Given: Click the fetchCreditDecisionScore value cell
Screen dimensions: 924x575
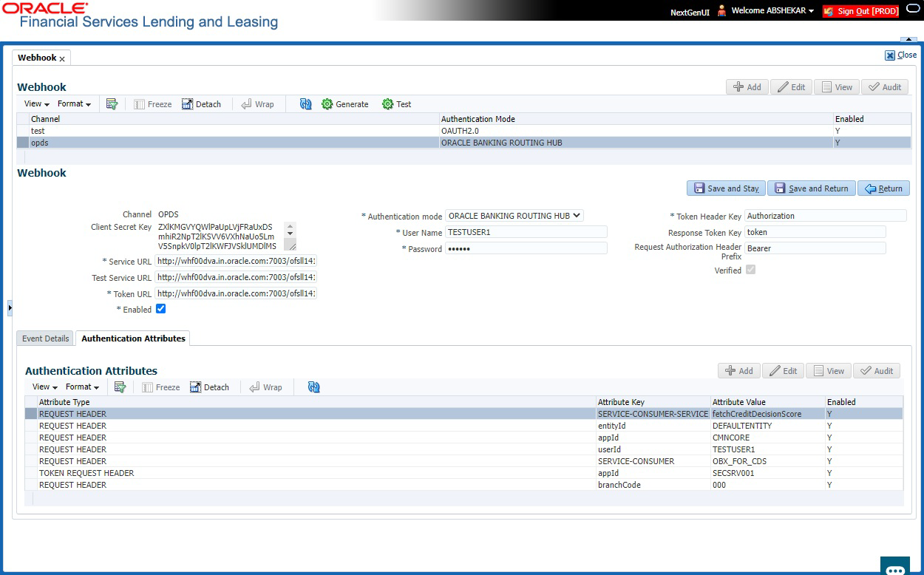Looking at the screenshot, I should (767, 414).
